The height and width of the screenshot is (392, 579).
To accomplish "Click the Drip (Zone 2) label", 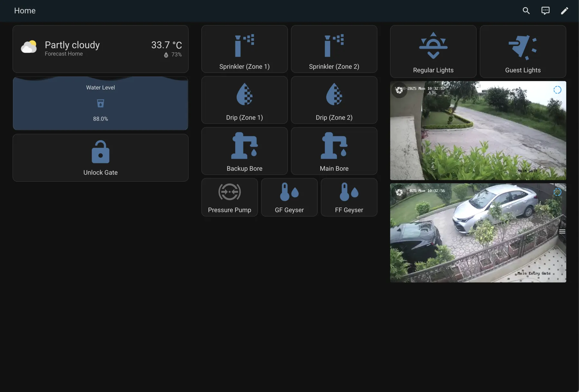I will (x=334, y=118).
